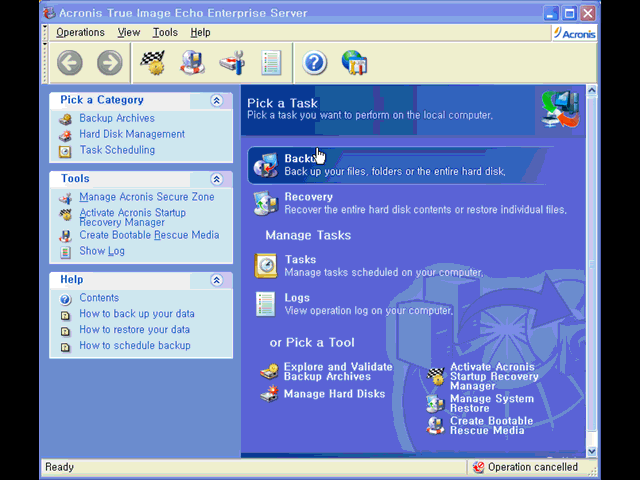Click Manage Hard Disks tool

334,394
